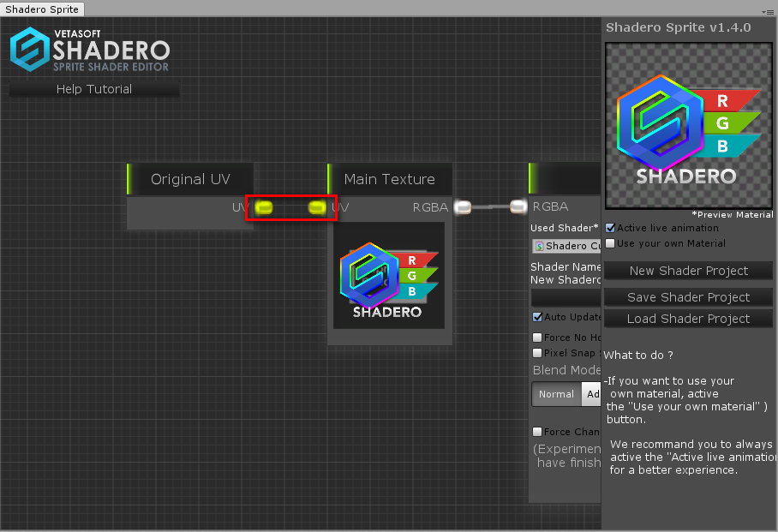Enable Use your own Material checkbox
The image size is (778, 532).
click(x=610, y=243)
